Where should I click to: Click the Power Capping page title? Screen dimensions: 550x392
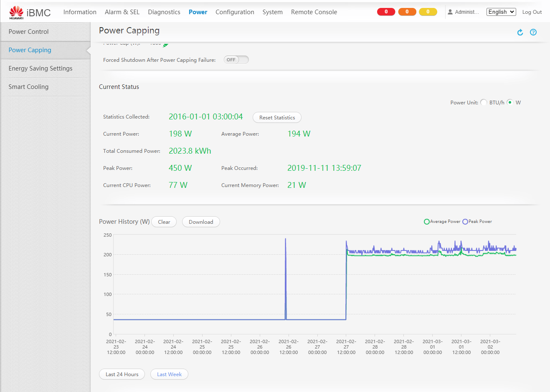[129, 30]
